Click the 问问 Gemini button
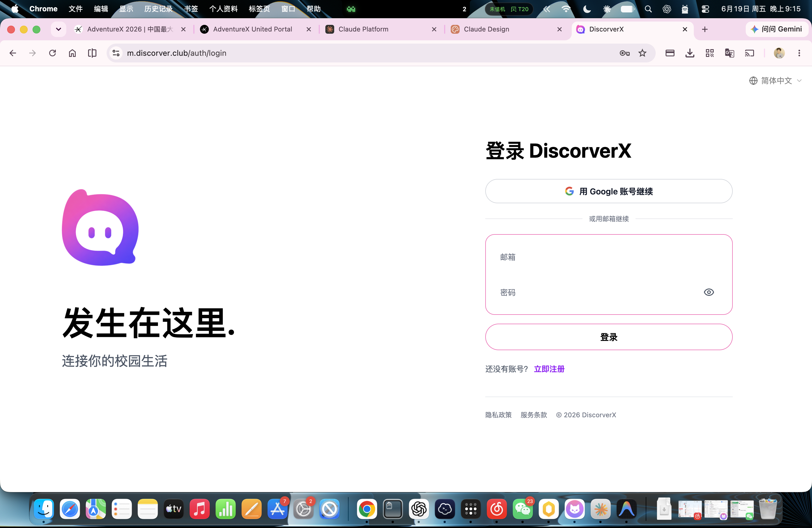Image resolution: width=812 pixels, height=528 pixels. (x=777, y=29)
